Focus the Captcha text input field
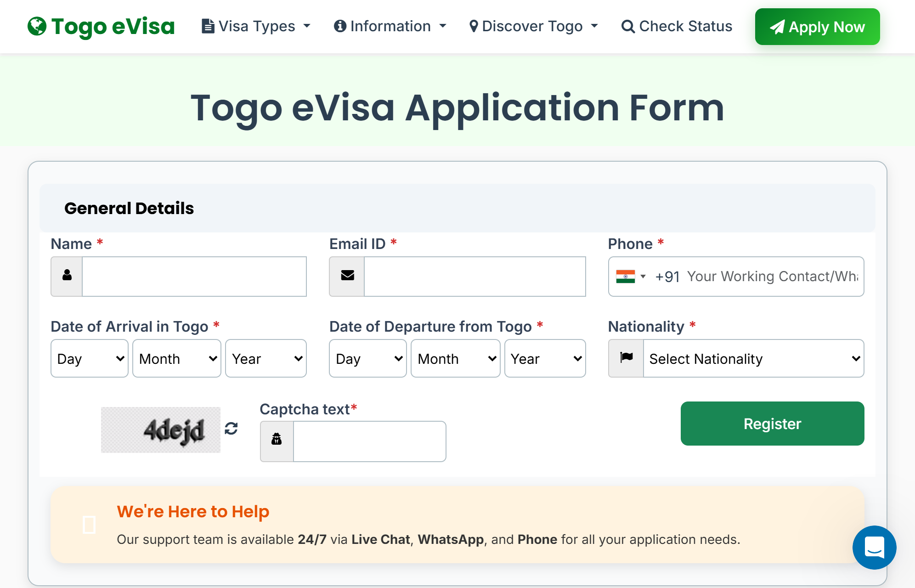The height and width of the screenshot is (588, 915). click(x=369, y=441)
